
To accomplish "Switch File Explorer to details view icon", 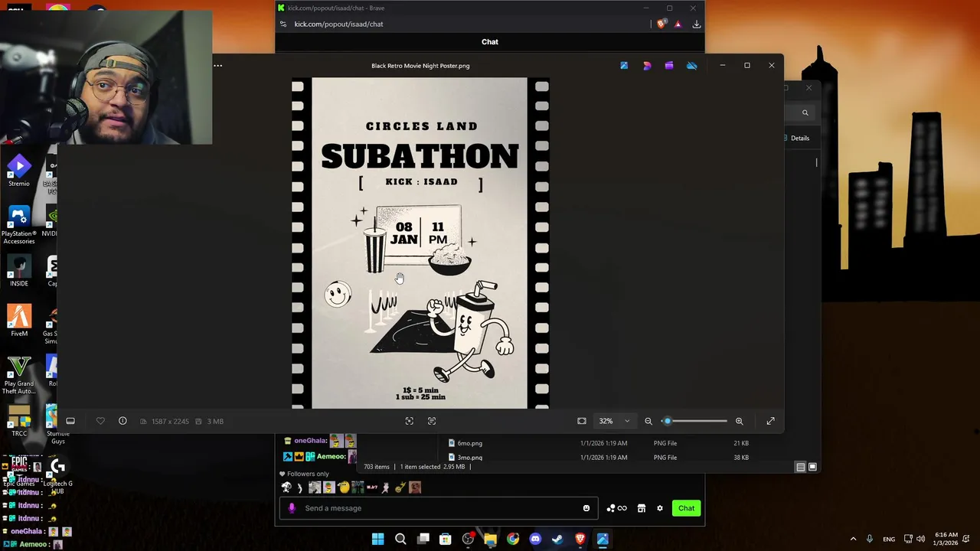I will tap(800, 467).
